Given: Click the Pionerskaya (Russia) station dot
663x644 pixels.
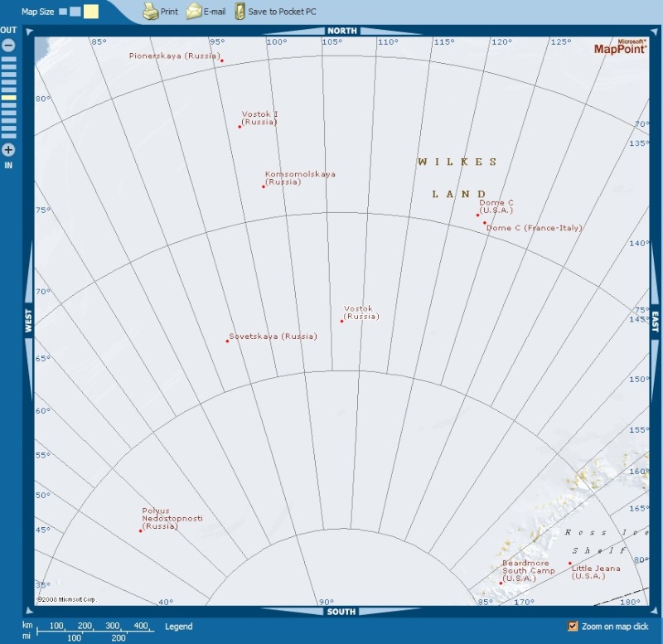Looking at the screenshot, I should point(222,61).
